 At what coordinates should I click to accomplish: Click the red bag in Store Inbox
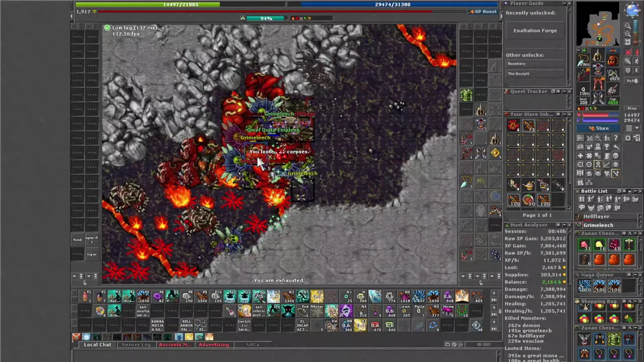pos(513,126)
